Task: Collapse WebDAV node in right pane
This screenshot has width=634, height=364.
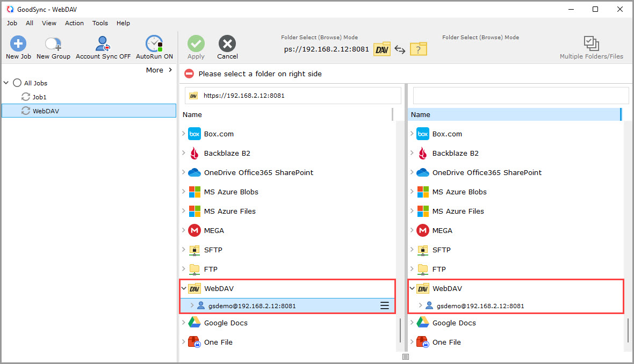Action: pos(412,288)
